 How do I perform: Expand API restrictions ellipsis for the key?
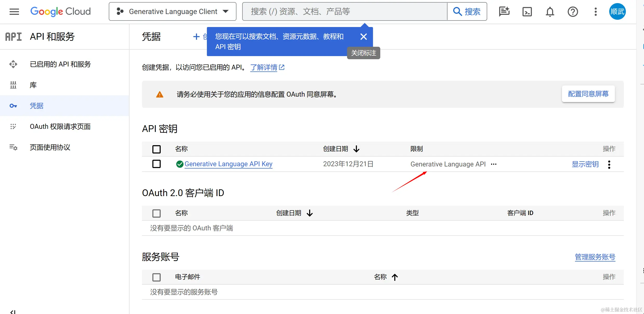[494, 164]
